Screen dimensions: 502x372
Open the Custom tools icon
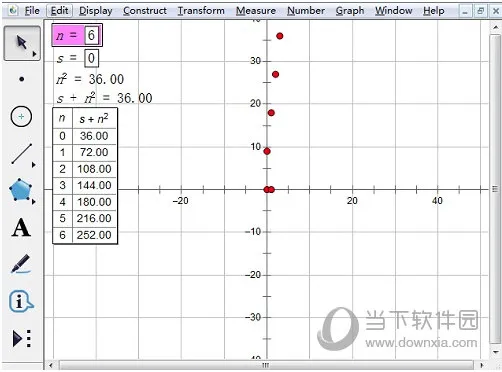tap(22, 339)
